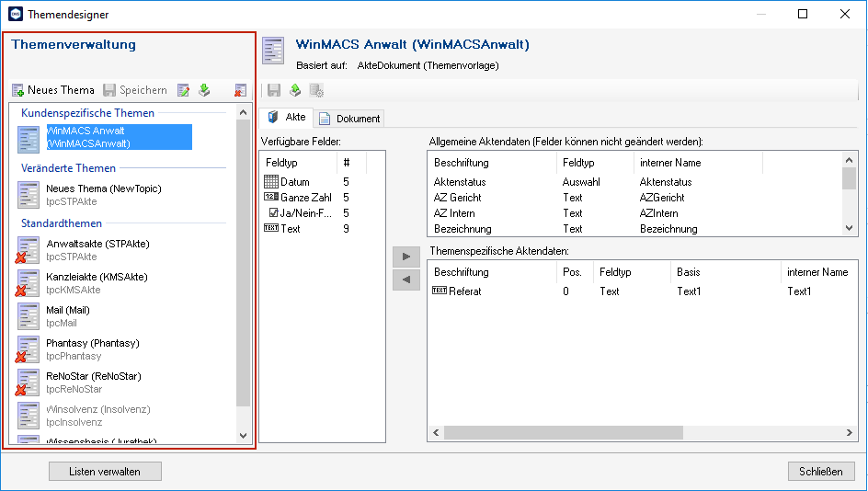Select the Bezeichnung row in Allgemeine Aktendaten
This screenshot has height=491, width=868.
coord(635,229)
